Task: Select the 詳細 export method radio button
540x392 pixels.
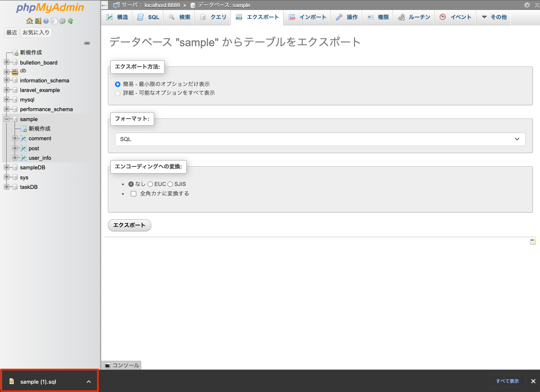Action: click(117, 93)
